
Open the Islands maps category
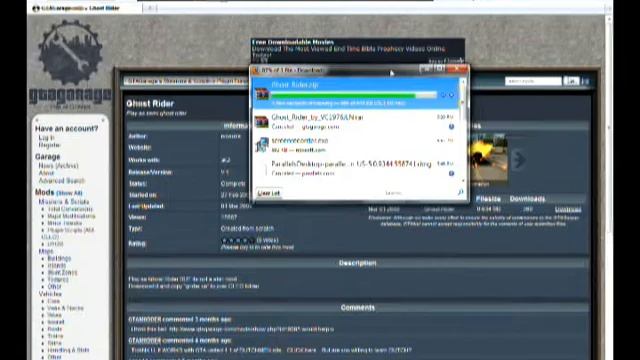tap(57, 265)
